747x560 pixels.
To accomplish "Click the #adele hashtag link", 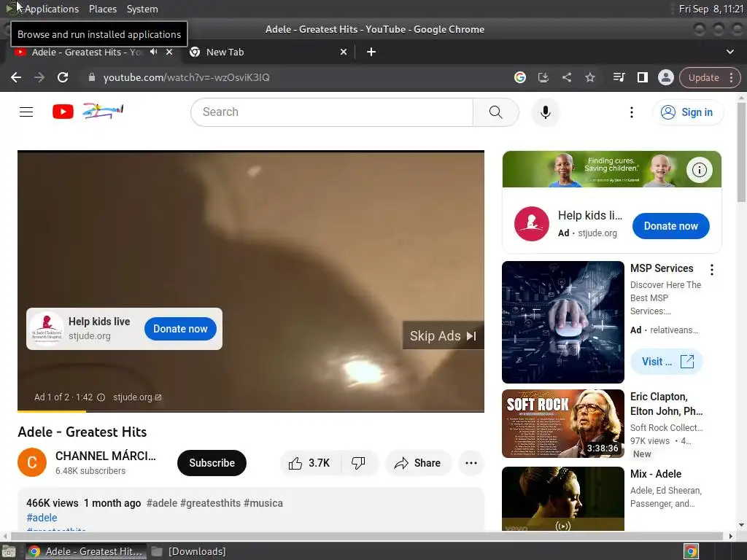I will [42, 518].
